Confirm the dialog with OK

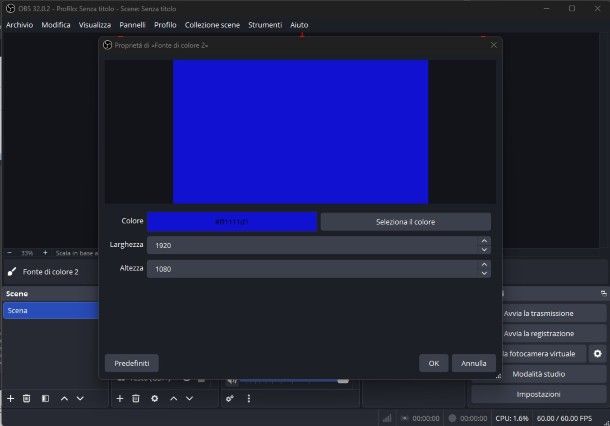(433, 363)
